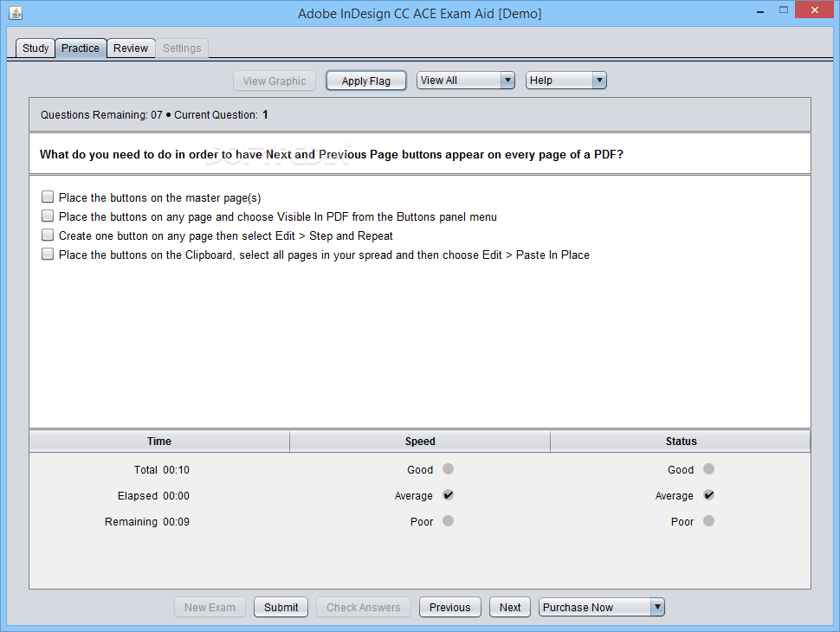Switch to the Practice tab
The height and width of the screenshot is (632, 840).
[81, 48]
